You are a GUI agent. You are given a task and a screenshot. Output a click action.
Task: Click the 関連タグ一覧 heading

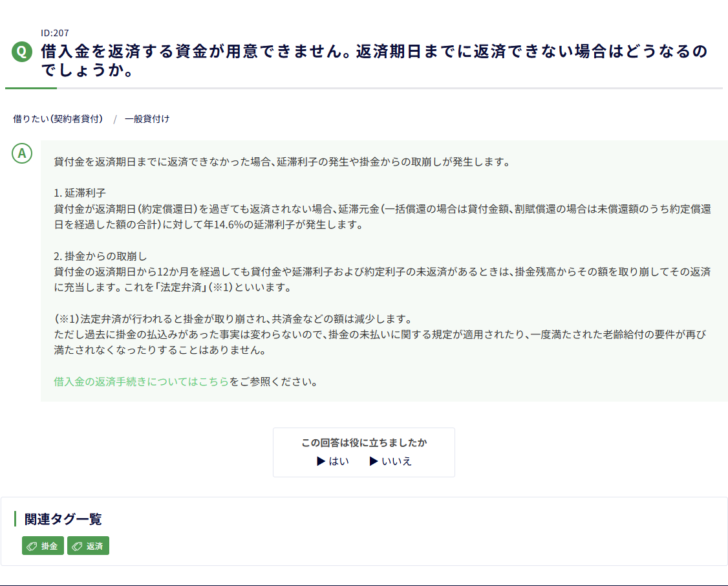pos(63,519)
